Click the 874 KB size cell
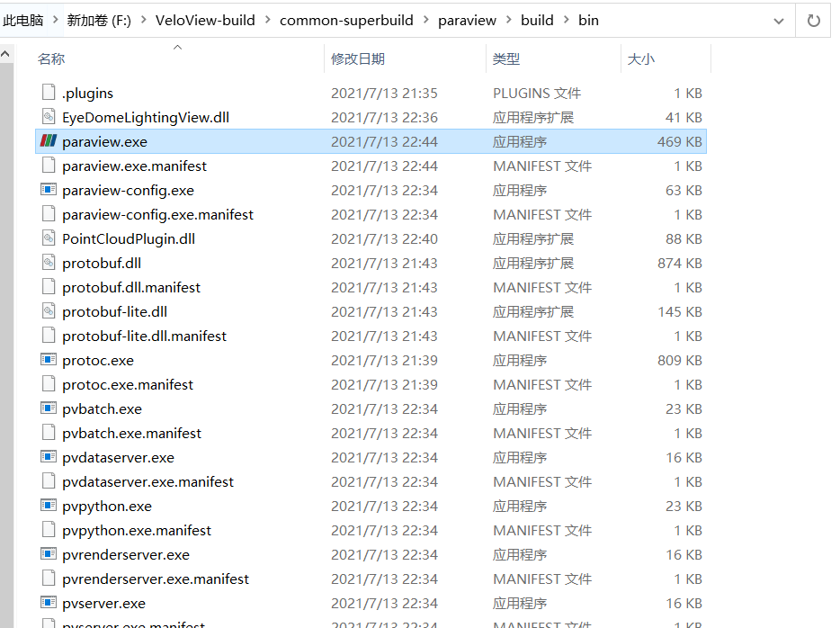Screen dimensions: 840x628 click(x=679, y=263)
